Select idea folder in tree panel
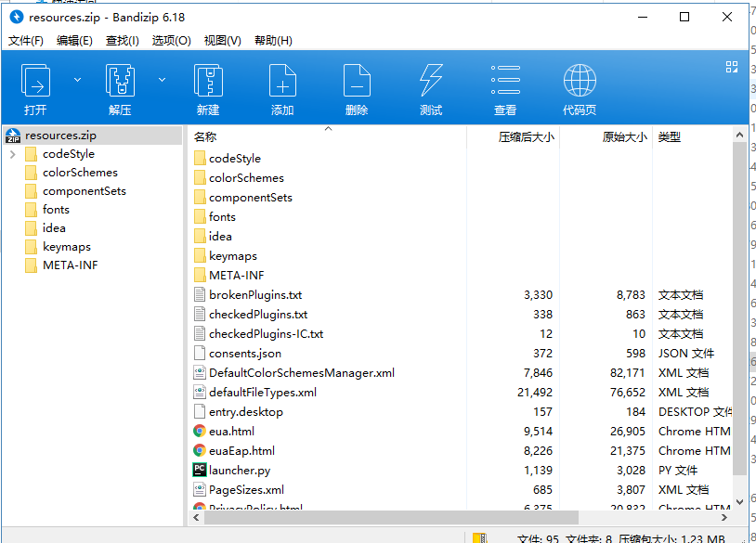 pos(54,228)
